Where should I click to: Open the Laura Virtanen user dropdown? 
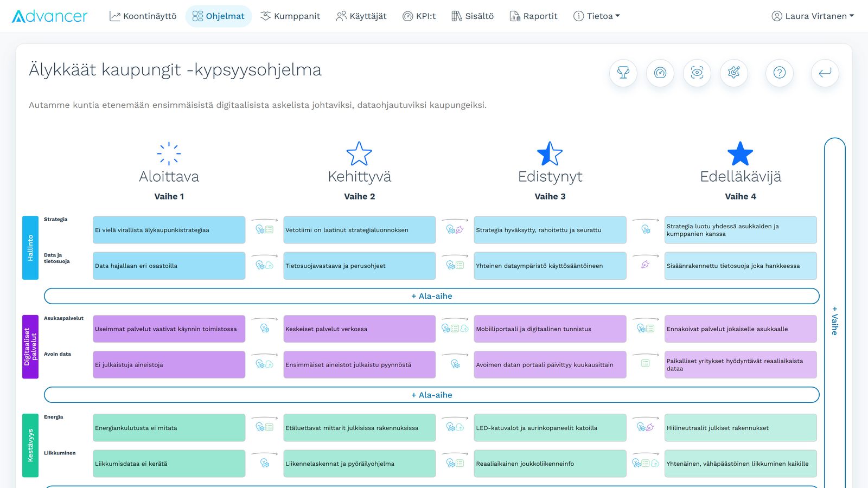[x=812, y=16]
